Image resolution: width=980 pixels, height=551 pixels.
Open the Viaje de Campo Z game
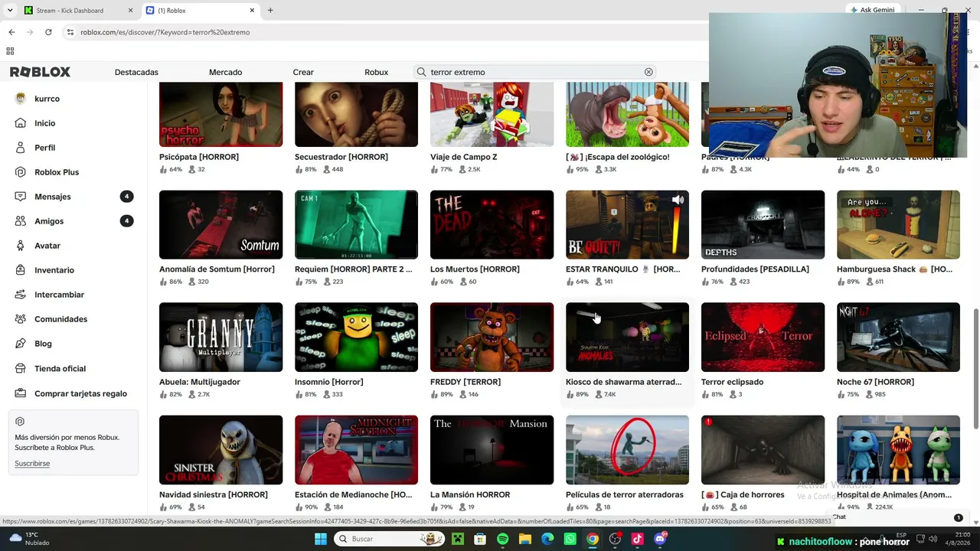(492, 114)
